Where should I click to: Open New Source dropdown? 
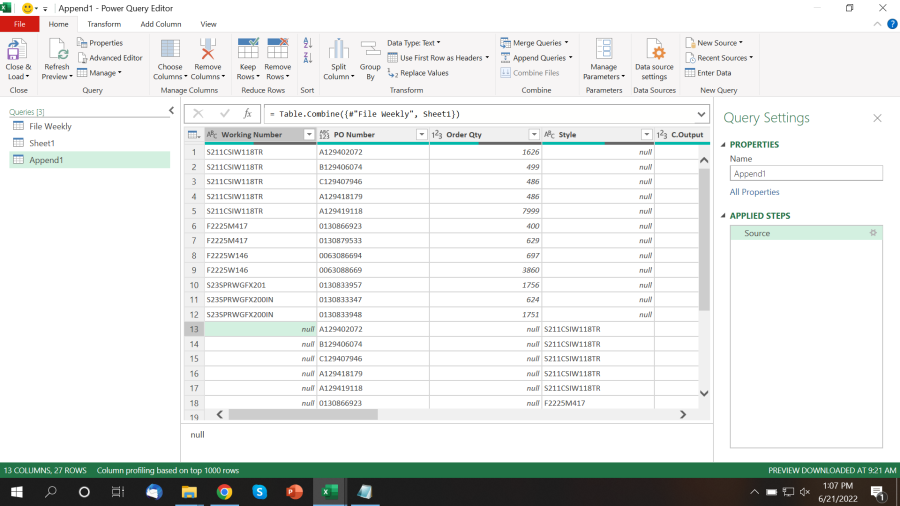point(713,43)
